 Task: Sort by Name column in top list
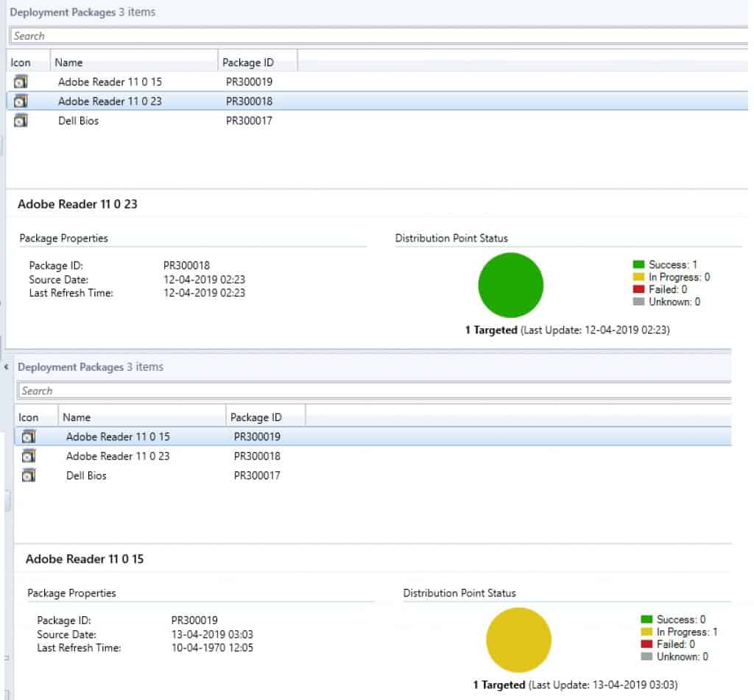click(134, 63)
